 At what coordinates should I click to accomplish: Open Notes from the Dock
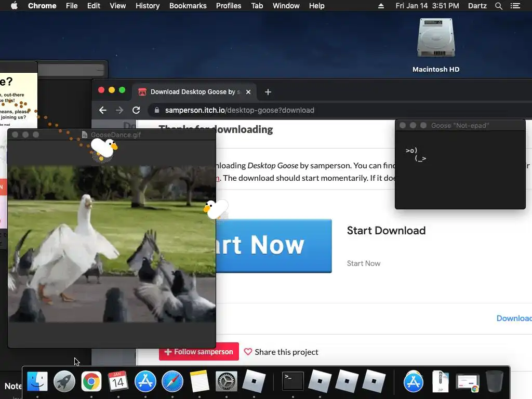[199, 381]
